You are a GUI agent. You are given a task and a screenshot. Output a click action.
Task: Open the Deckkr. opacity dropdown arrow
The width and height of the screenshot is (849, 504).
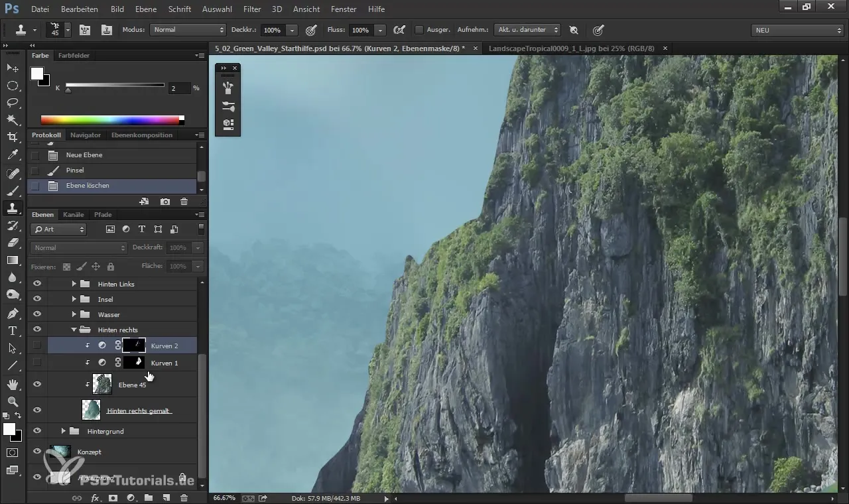(292, 30)
